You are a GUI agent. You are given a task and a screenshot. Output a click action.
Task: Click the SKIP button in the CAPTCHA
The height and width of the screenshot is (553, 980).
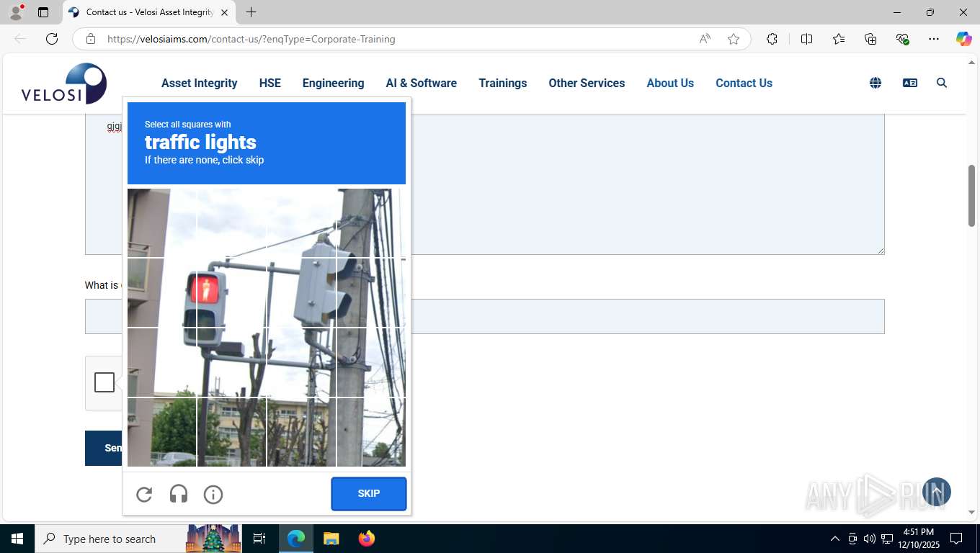(x=369, y=494)
